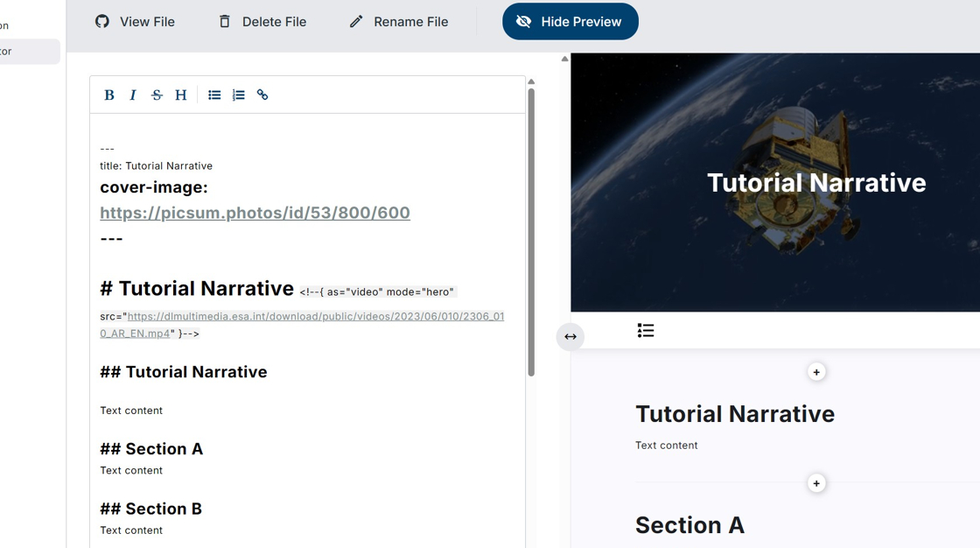Rename File with pencil button
The image size is (980, 548).
398,22
